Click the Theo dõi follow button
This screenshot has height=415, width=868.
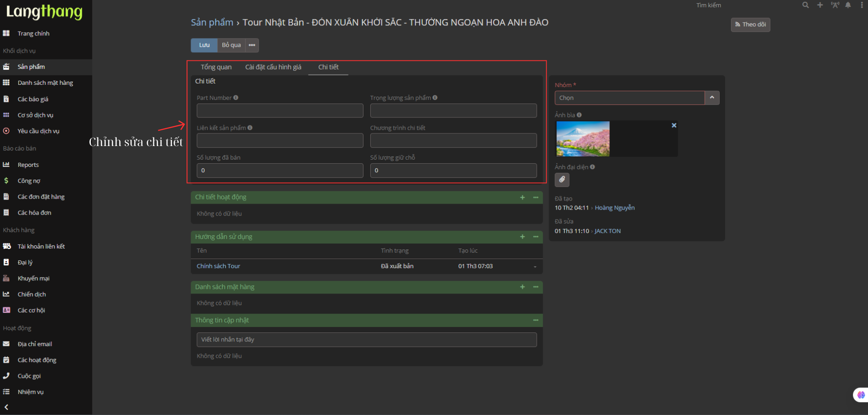tap(750, 24)
